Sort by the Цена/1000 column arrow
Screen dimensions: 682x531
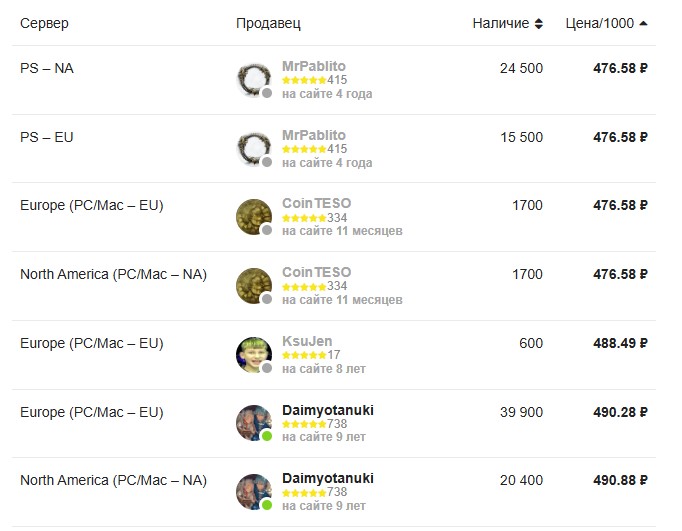[643, 23]
